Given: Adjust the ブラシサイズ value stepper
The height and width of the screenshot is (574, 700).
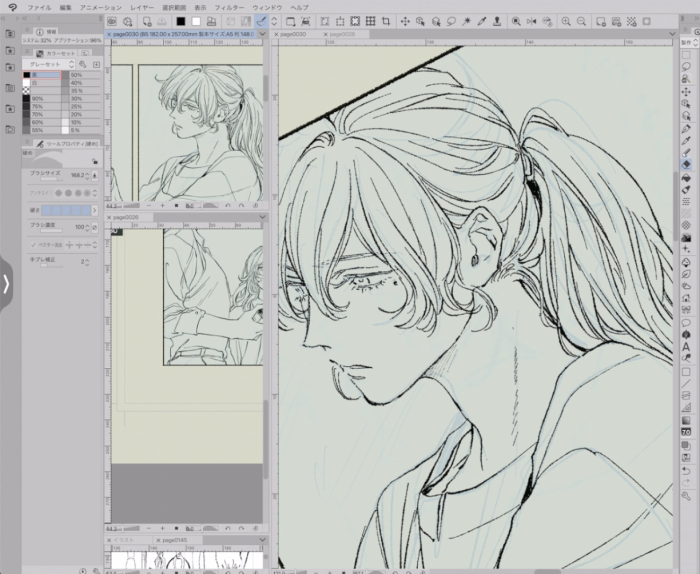Looking at the screenshot, I should point(87,176).
